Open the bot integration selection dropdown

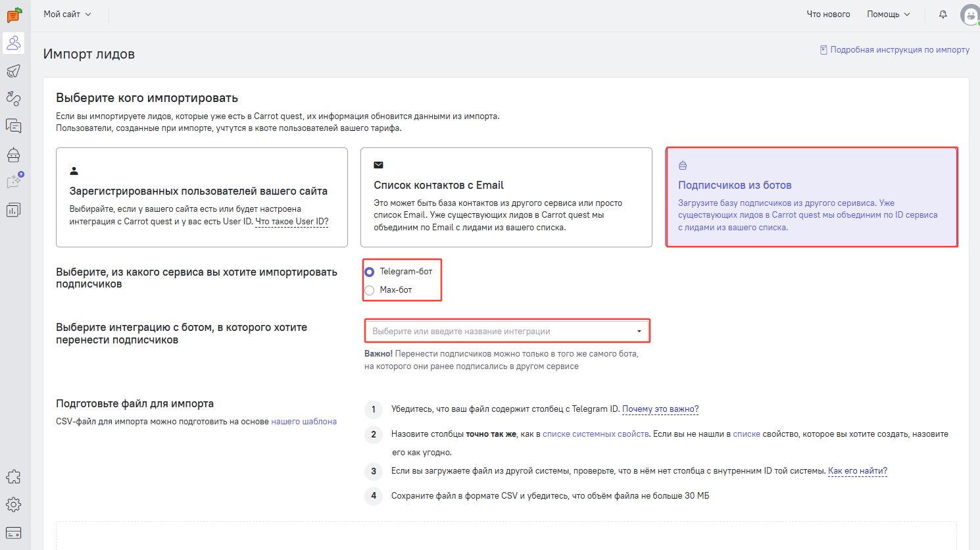click(x=506, y=331)
